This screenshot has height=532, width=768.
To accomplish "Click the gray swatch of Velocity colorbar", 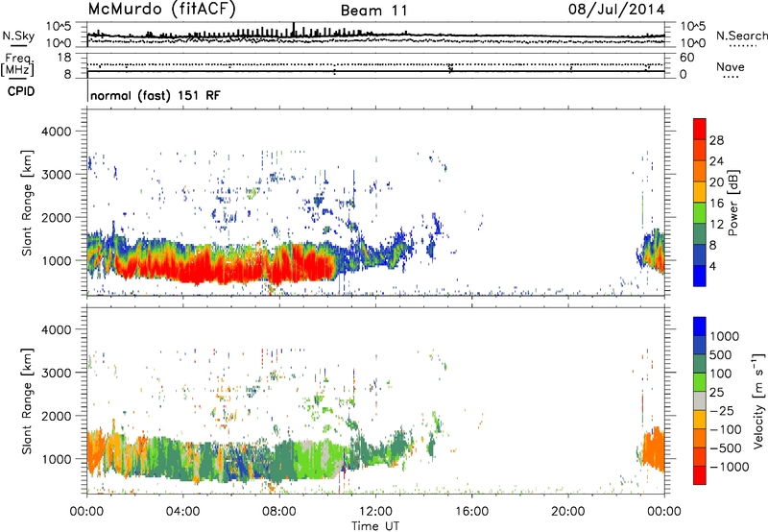I will pyautogui.click(x=700, y=400).
